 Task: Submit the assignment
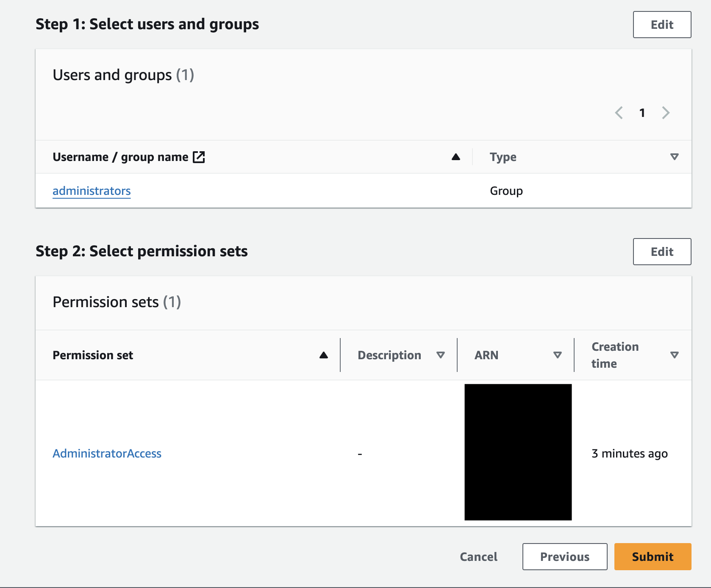pyautogui.click(x=653, y=557)
